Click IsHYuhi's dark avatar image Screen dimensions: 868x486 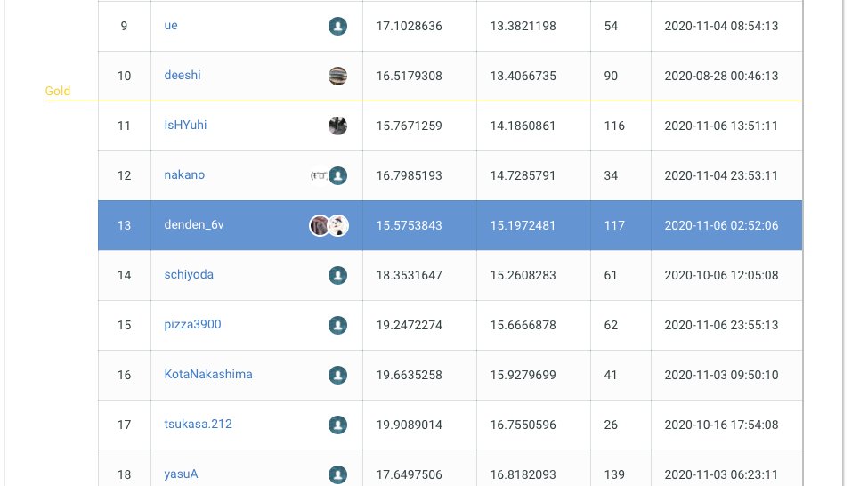point(337,126)
